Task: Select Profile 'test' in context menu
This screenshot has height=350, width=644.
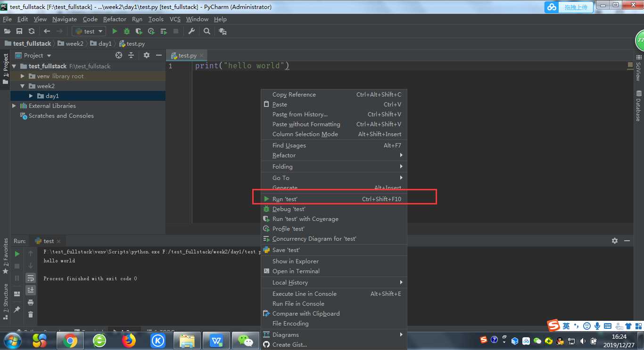Action: click(x=334, y=228)
